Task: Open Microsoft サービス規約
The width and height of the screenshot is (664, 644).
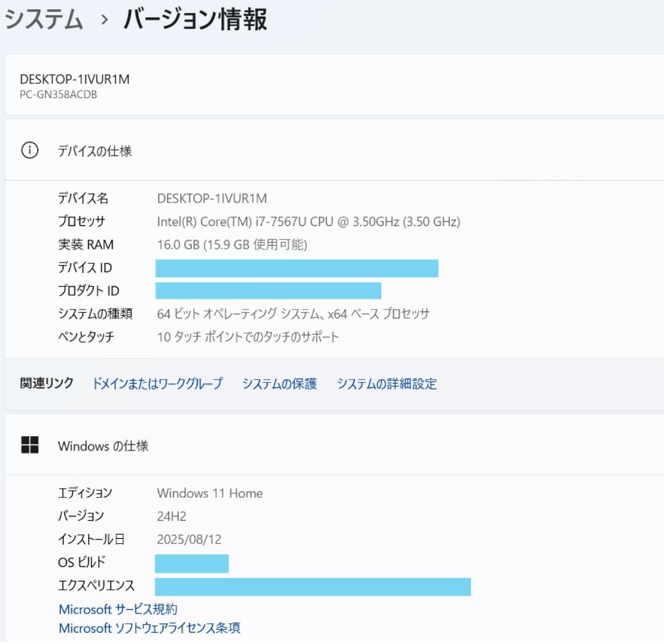Action: tap(119, 609)
